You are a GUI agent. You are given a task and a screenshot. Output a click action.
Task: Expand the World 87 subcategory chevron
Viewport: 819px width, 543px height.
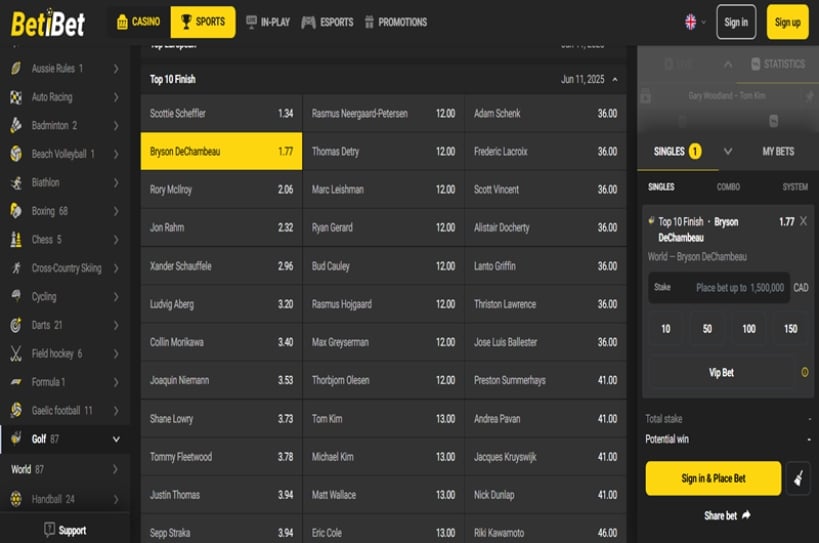pyautogui.click(x=116, y=469)
